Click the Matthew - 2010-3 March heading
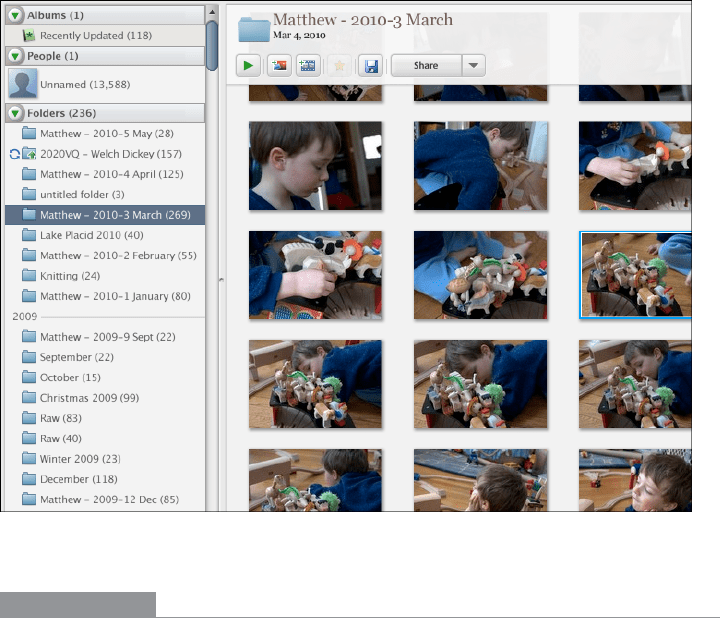Screen dimensions: 720x618 point(363,20)
